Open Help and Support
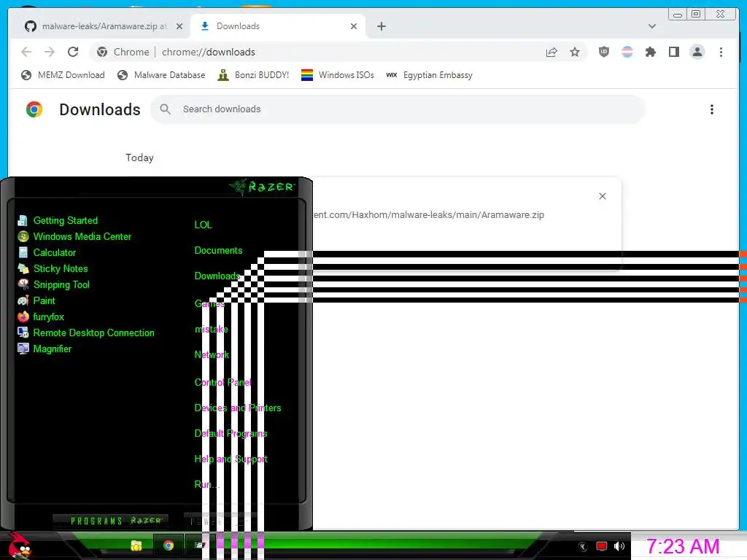747x560 pixels. point(231,459)
